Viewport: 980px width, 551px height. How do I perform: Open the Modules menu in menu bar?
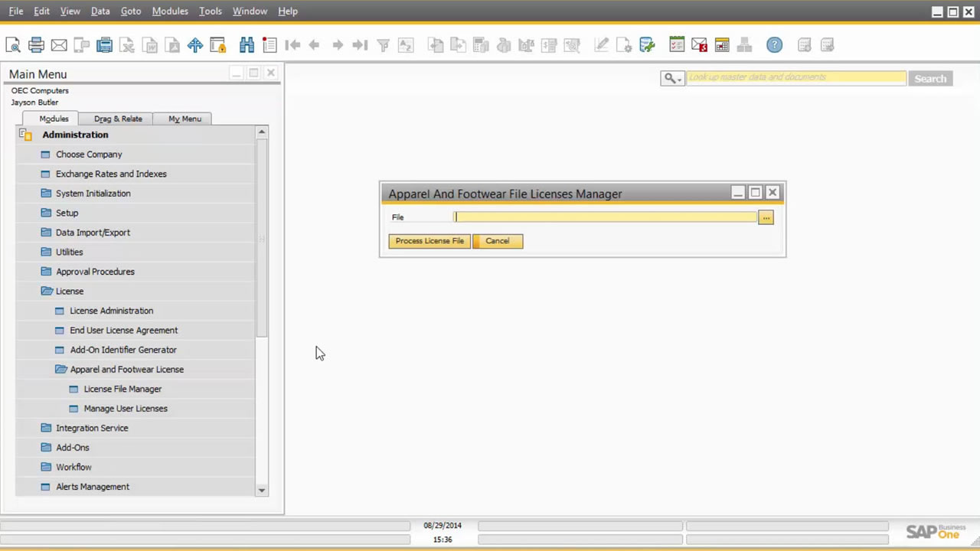[169, 11]
